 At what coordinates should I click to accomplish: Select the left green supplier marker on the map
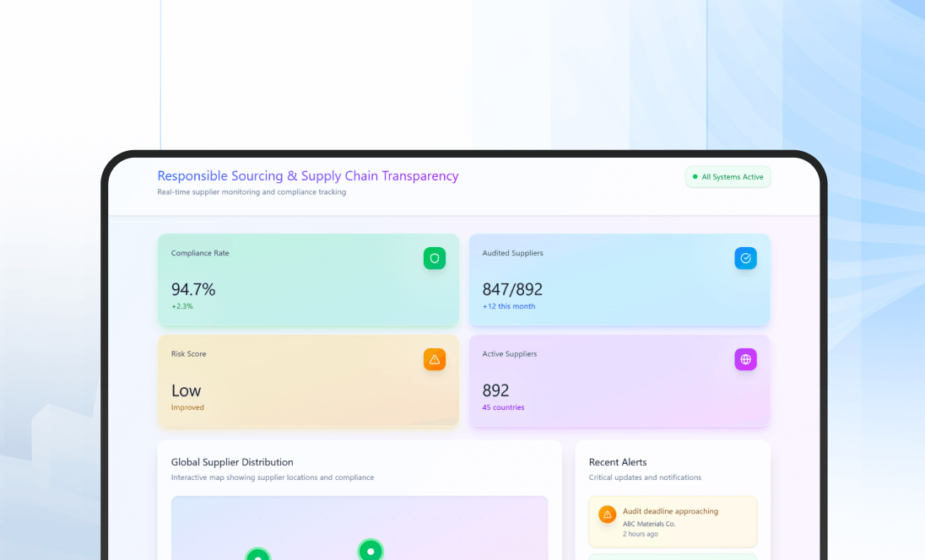click(257, 555)
